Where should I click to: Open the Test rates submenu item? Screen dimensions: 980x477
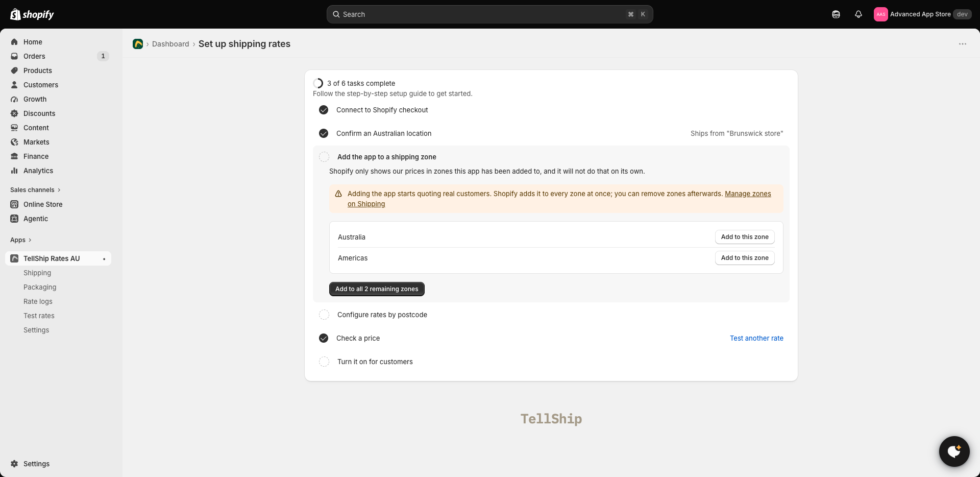(39, 316)
